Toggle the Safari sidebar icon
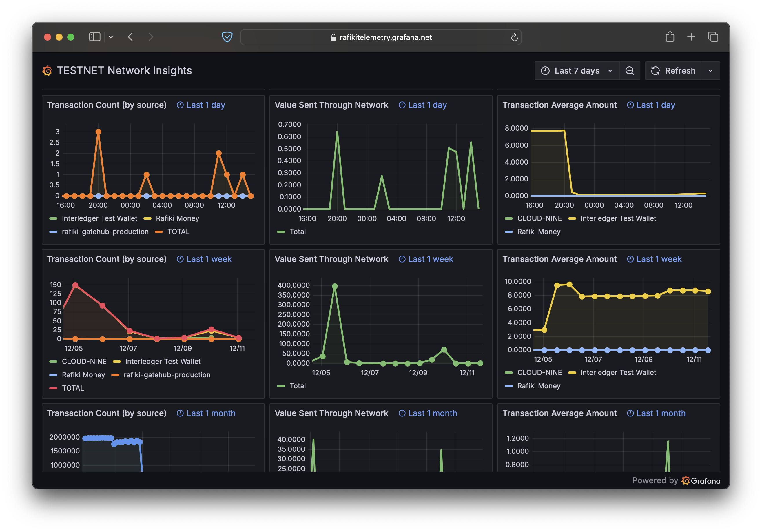The image size is (762, 532). tap(94, 37)
